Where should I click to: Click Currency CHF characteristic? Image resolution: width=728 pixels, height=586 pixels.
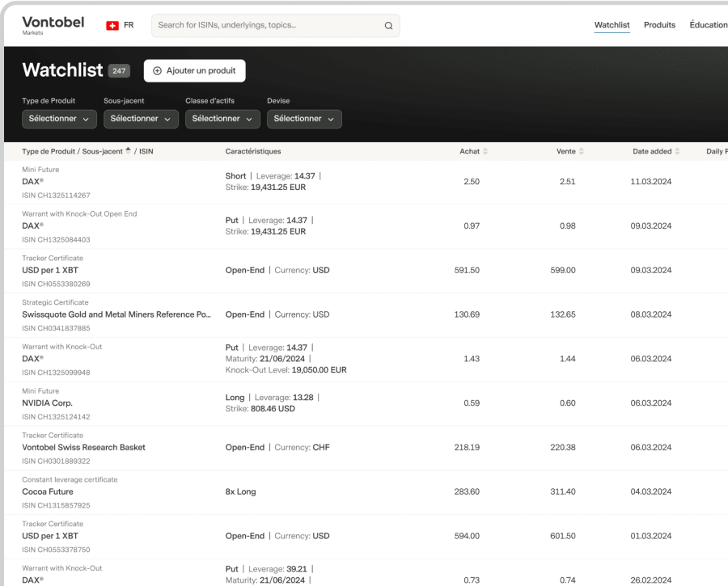point(302,447)
